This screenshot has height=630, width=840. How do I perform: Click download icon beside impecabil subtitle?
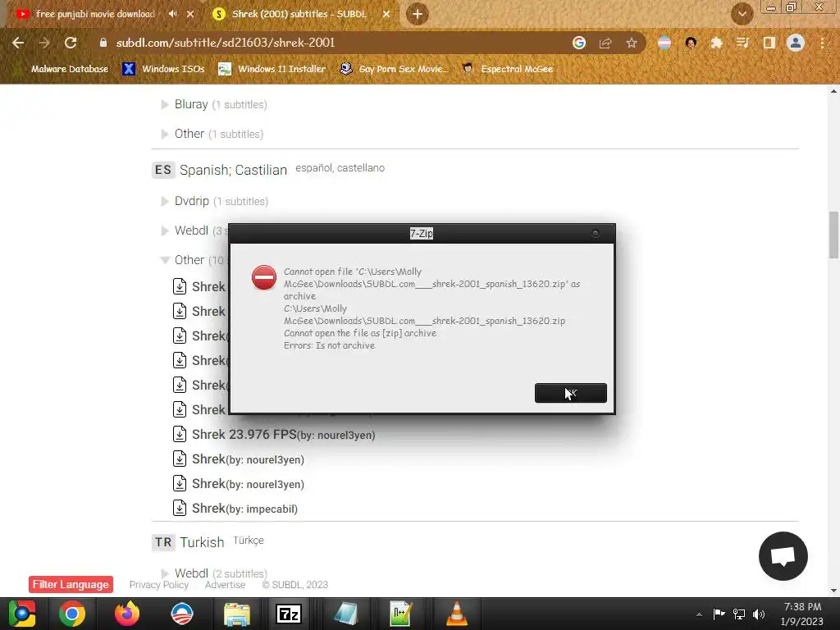tap(180, 508)
